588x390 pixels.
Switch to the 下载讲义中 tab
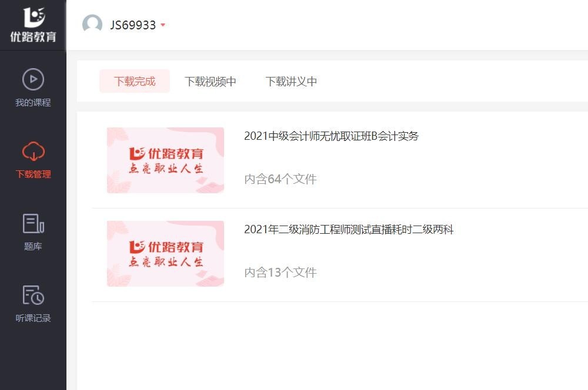(x=292, y=81)
